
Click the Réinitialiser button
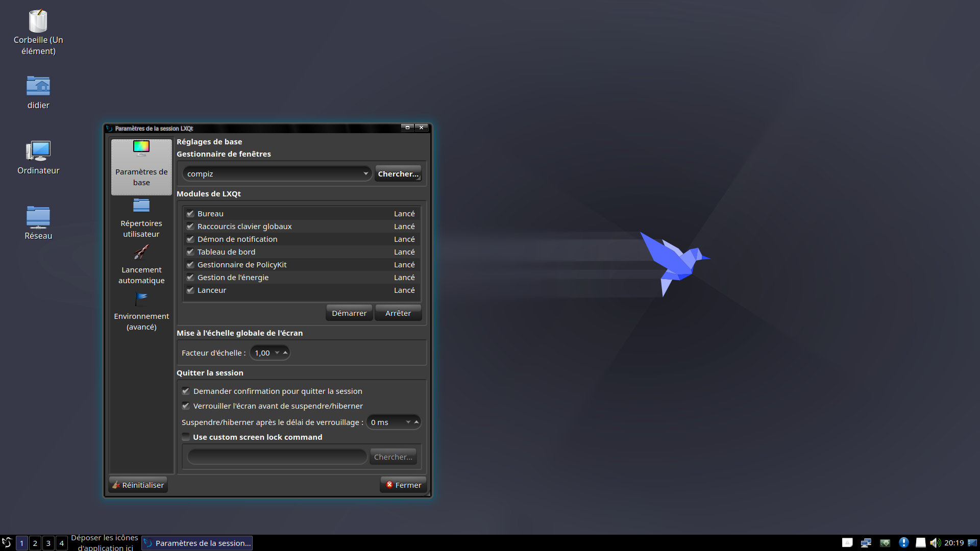click(x=137, y=485)
